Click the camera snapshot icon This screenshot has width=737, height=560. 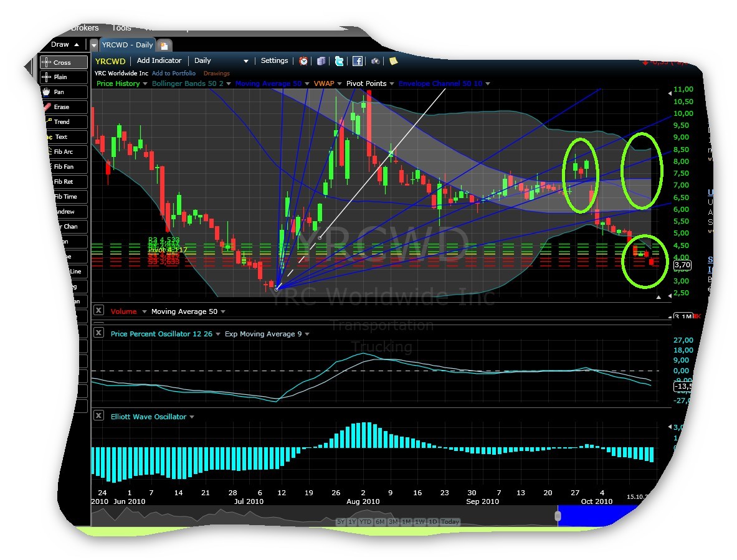(375, 61)
